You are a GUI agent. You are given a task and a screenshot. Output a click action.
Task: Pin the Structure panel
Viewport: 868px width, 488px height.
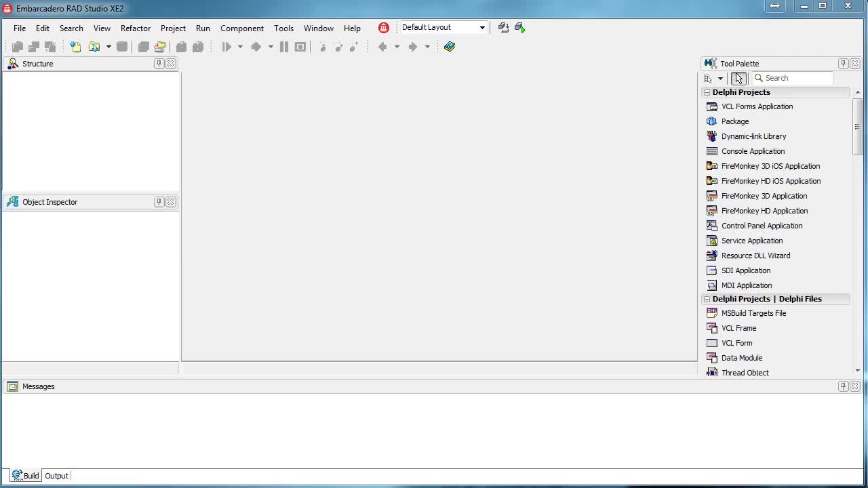(x=159, y=64)
